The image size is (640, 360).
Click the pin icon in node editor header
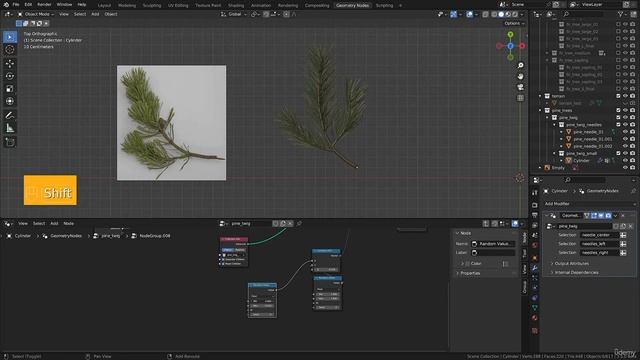coord(299,223)
